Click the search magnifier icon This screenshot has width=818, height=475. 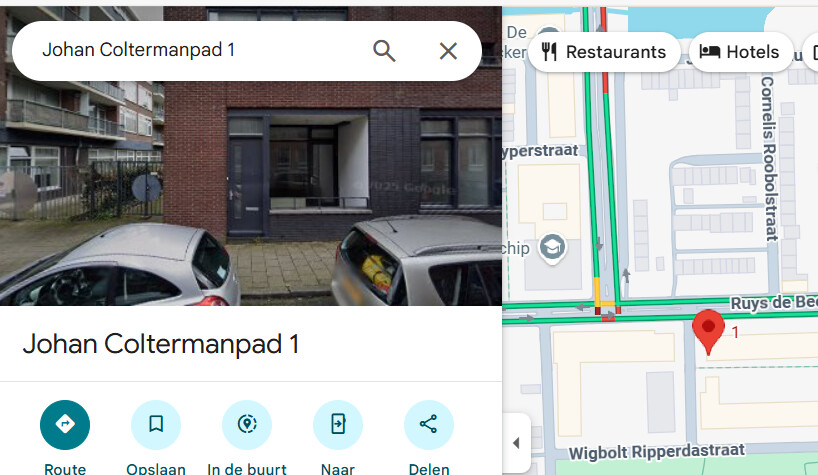384,51
